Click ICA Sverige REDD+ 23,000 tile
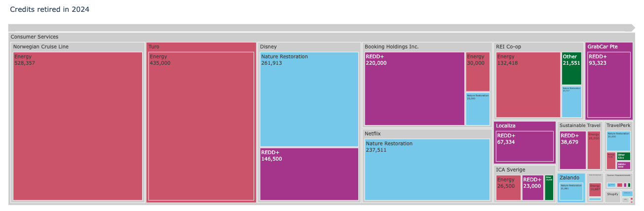 532,188
